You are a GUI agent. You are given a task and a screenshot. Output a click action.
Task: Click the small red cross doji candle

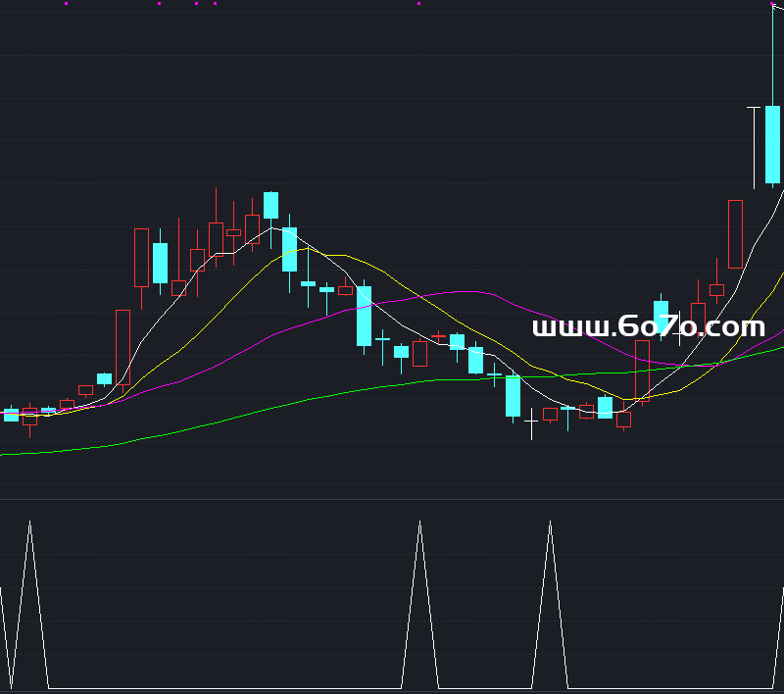pos(438,337)
